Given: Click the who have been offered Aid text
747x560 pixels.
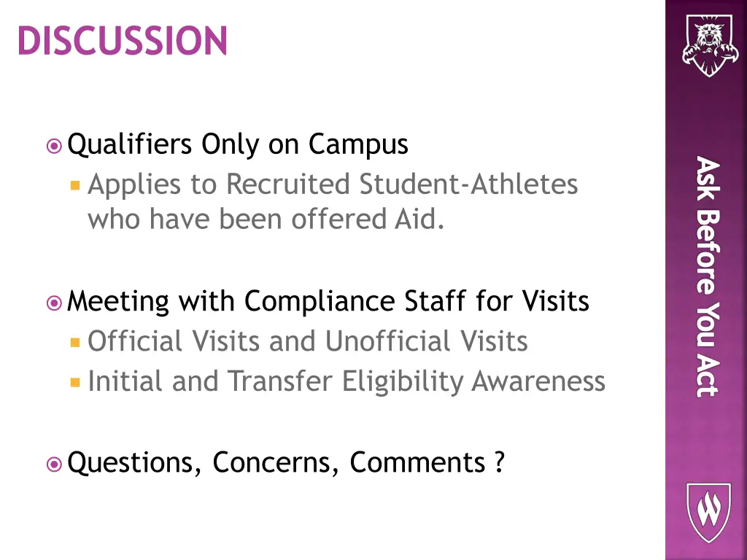Looking at the screenshot, I should click(266, 219).
